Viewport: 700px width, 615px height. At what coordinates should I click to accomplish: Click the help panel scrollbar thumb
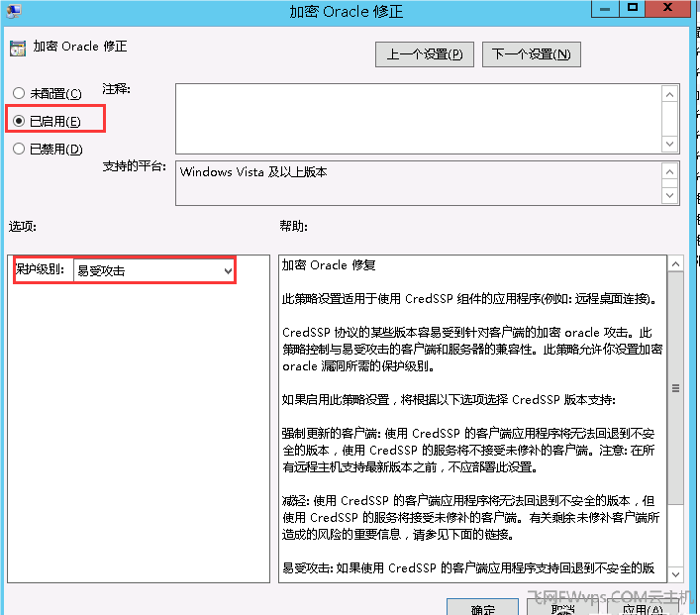coord(676,388)
